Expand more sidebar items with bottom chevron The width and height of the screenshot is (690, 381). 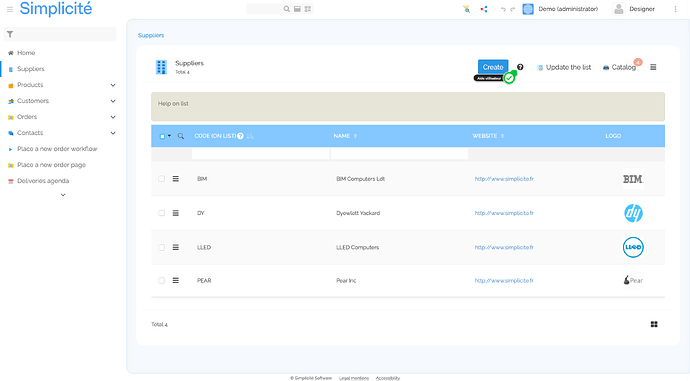[x=63, y=195]
